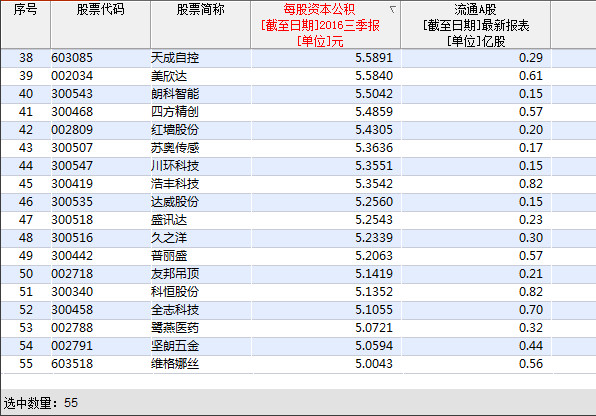
Task: Select stock code 300516
Action: point(72,238)
